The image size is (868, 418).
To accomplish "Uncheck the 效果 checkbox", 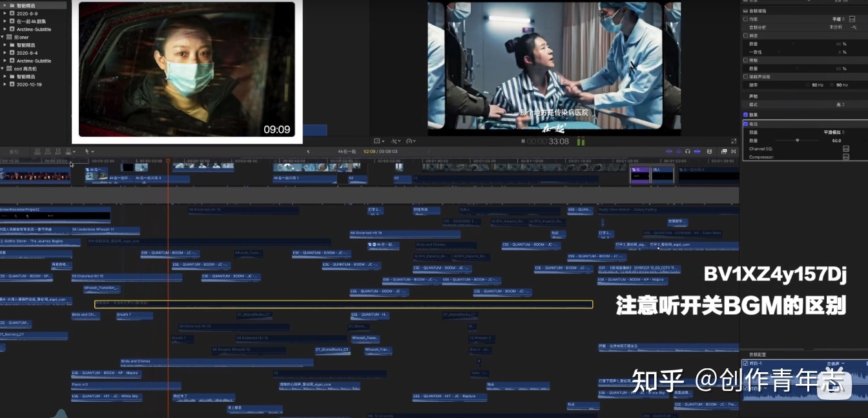I will tap(746, 115).
